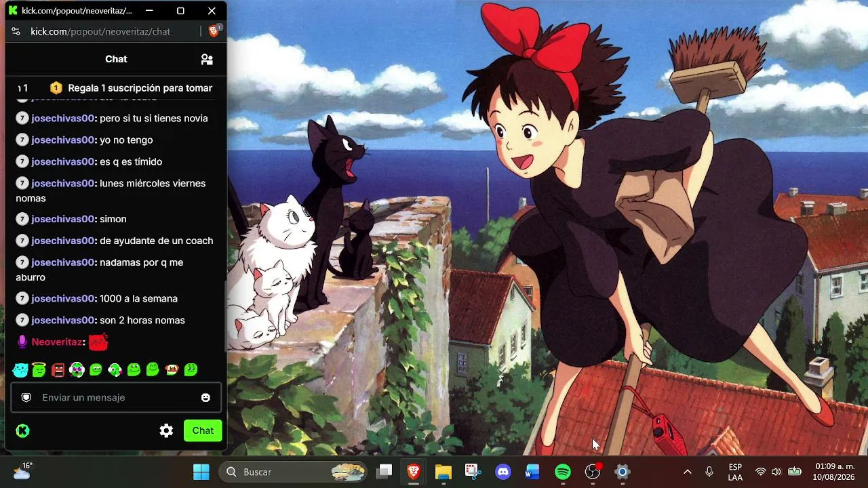Screen dimensions: 868x488
Task: Open chat settings gear
Action: pos(166,430)
